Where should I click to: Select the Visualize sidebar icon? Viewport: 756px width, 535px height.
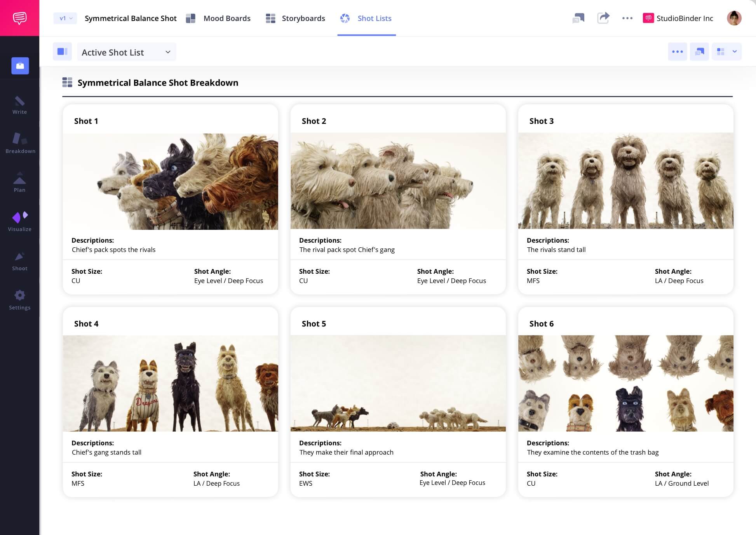pyautogui.click(x=20, y=219)
